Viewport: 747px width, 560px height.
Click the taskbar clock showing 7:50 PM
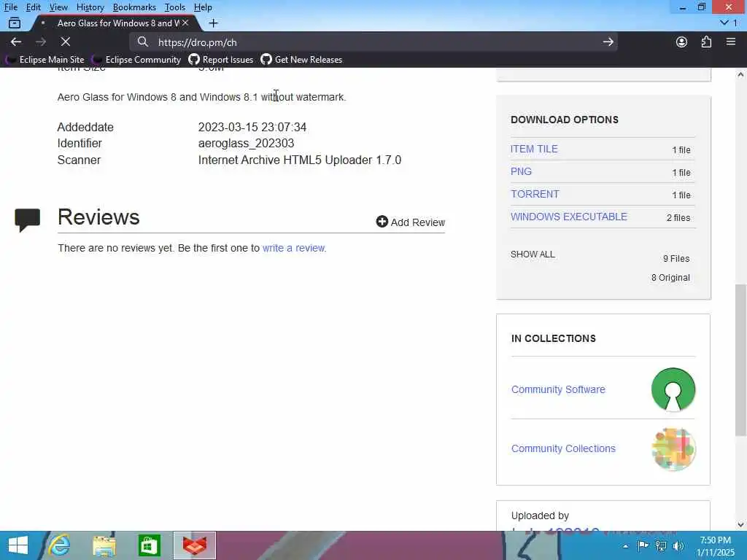tap(715, 546)
